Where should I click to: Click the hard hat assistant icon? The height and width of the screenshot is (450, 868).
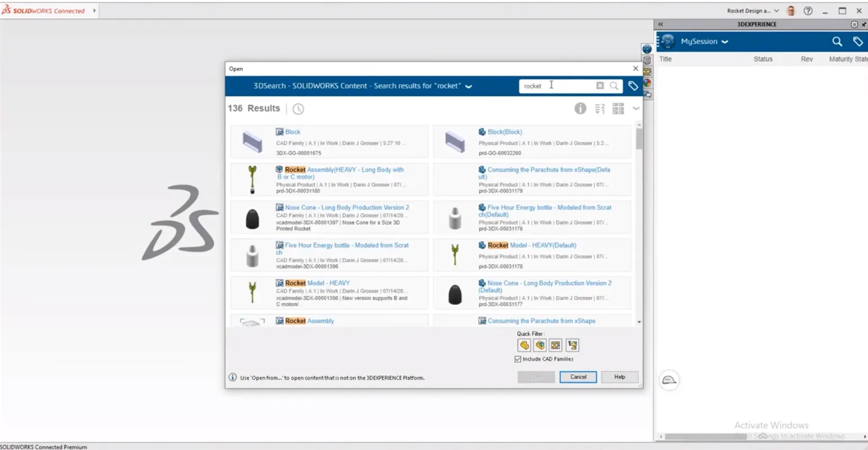pyautogui.click(x=669, y=380)
